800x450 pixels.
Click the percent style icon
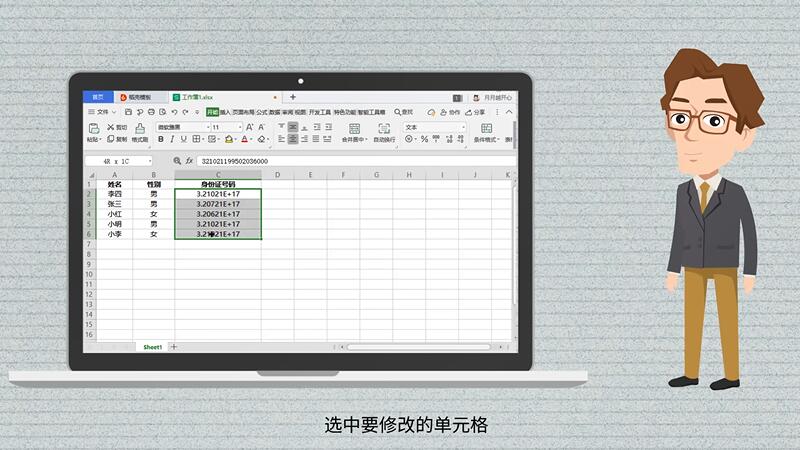424,140
